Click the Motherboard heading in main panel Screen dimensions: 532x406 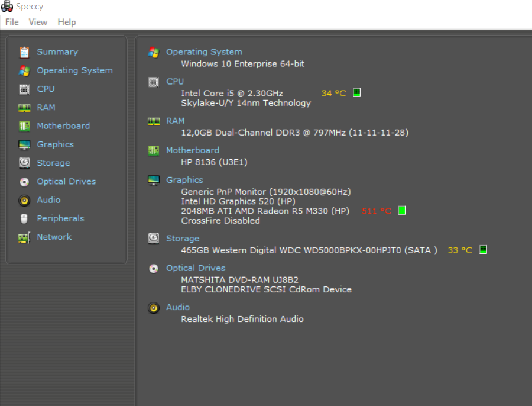pos(192,150)
